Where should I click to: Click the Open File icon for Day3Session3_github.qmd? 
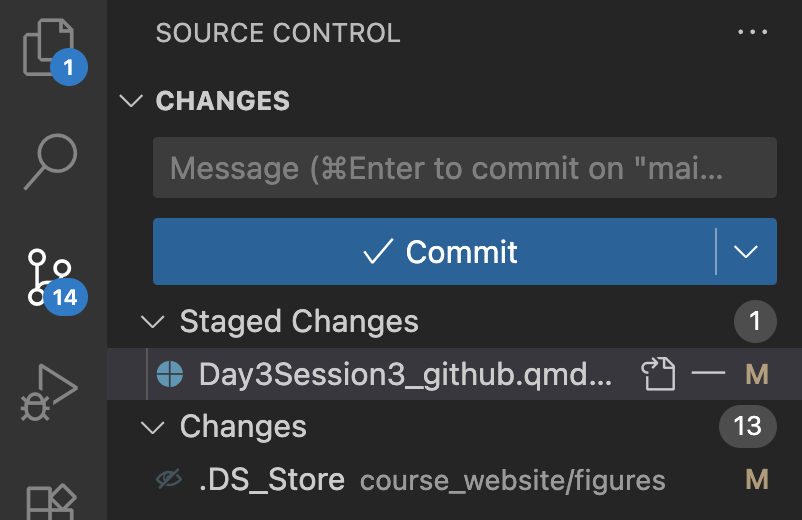[658, 374]
